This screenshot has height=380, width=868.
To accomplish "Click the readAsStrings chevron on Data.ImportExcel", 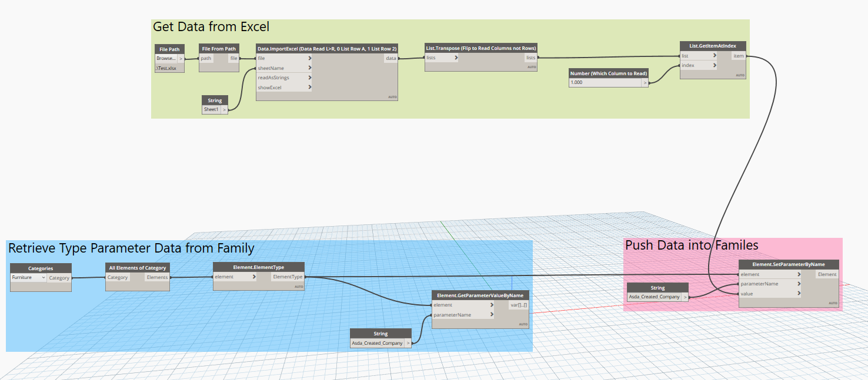I will click(x=309, y=78).
